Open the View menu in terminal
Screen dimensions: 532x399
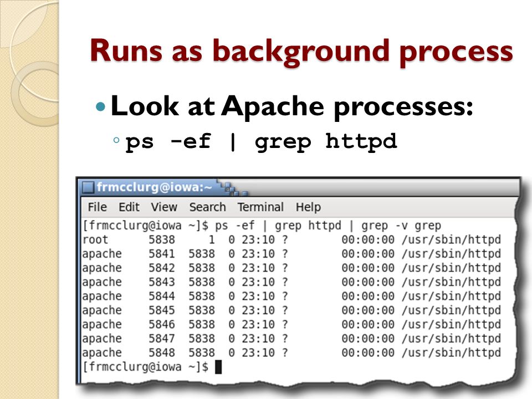tap(164, 207)
